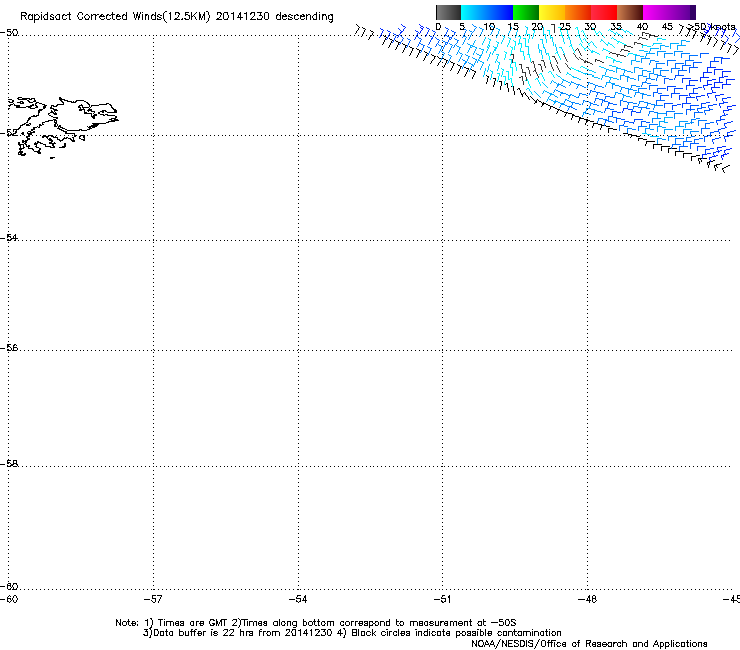
Task: Click the word 'descending' in the title
Action: pos(304,17)
